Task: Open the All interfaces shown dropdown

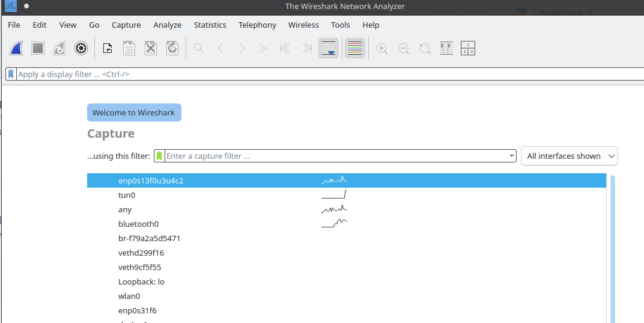Action: pos(570,156)
